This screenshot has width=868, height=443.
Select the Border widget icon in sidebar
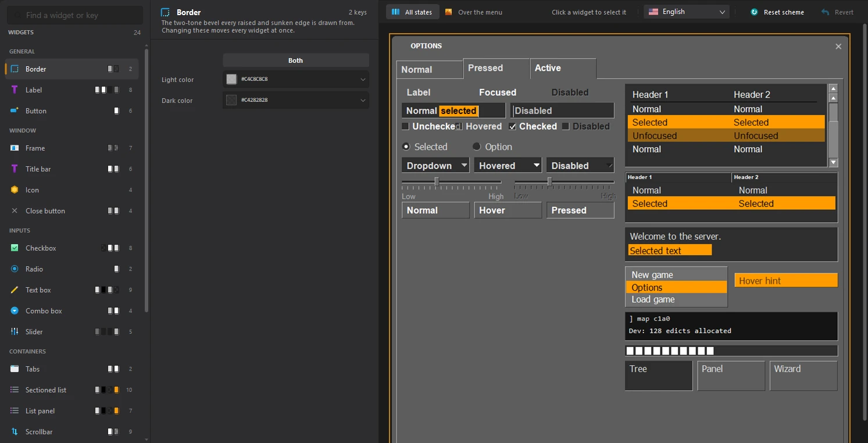15,69
